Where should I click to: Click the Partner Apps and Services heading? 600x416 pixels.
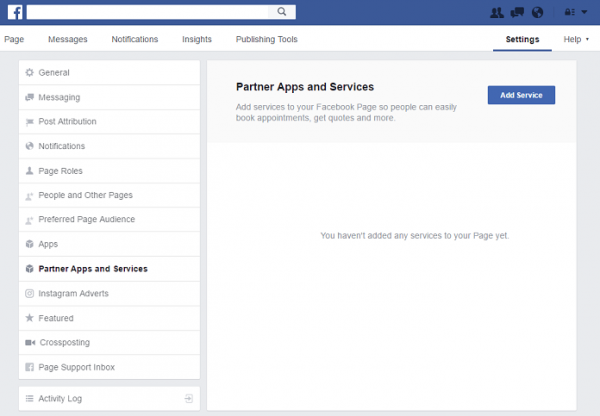(x=305, y=87)
